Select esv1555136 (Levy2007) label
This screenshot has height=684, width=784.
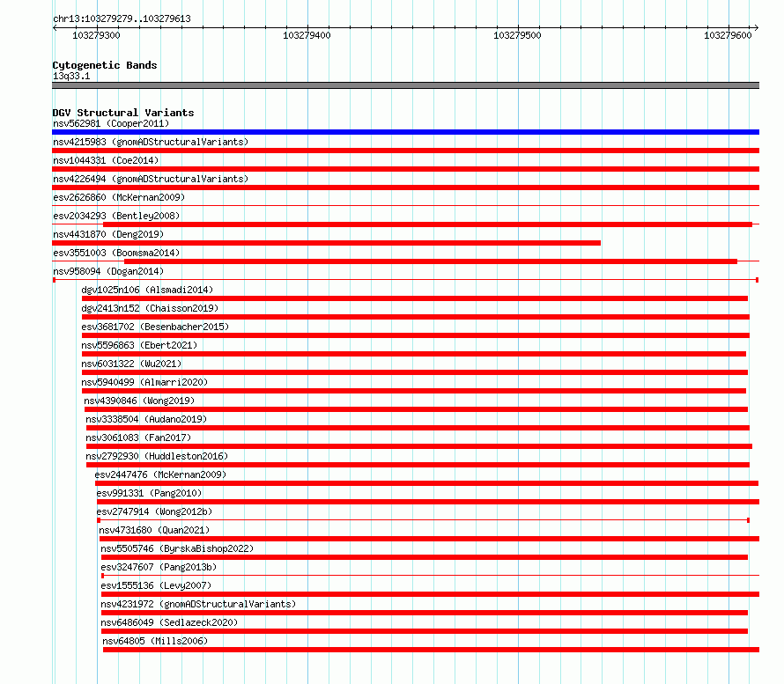click(x=156, y=585)
